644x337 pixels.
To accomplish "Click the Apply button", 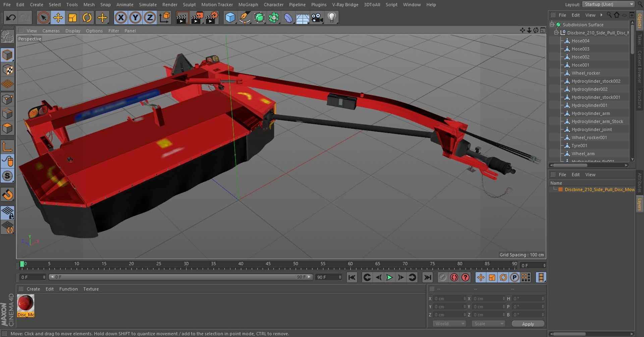I will coord(528,324).
